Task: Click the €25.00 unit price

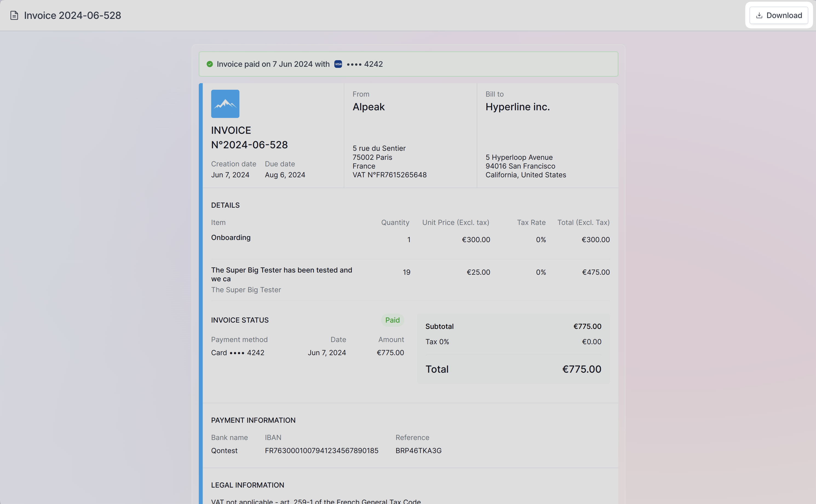Action: tap(478, 272)
